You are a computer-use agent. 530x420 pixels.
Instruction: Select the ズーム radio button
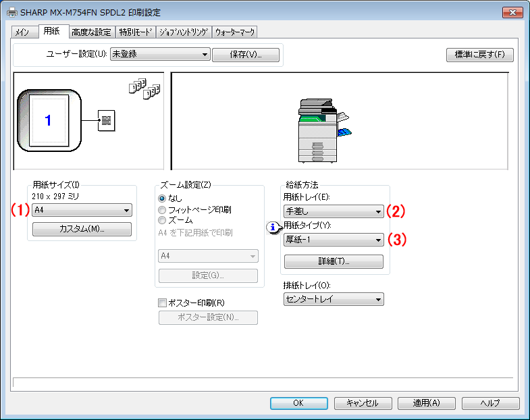click(x=162, y=221)
